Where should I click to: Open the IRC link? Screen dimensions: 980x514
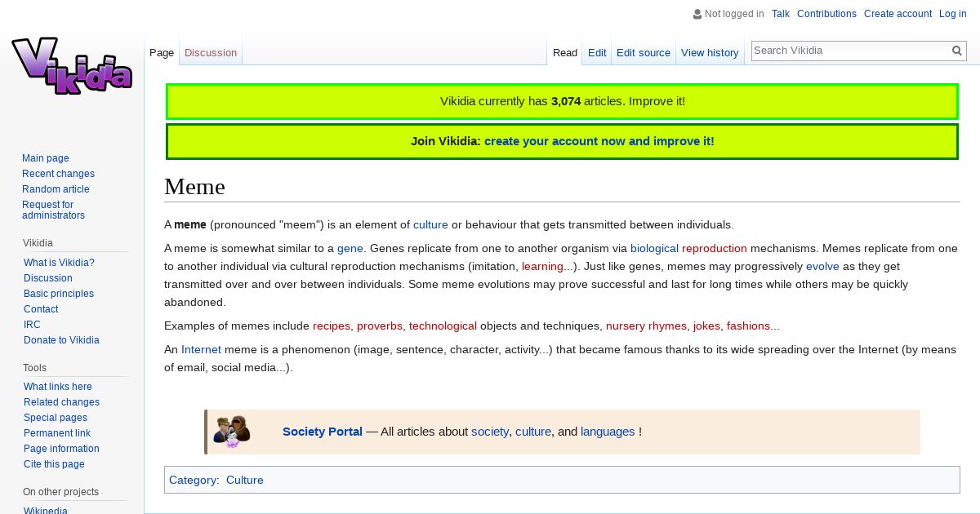pos(32,325)
